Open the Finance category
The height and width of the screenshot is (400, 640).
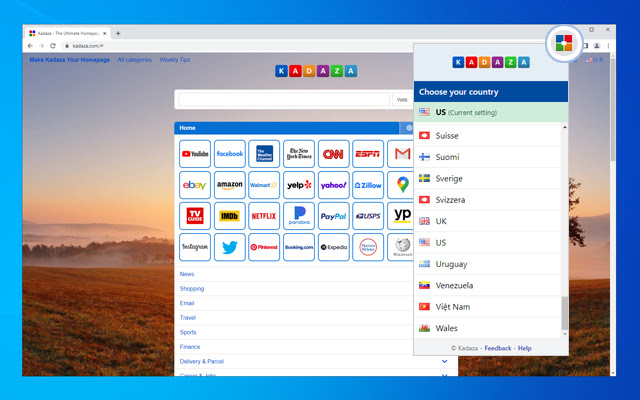(190, 347)
